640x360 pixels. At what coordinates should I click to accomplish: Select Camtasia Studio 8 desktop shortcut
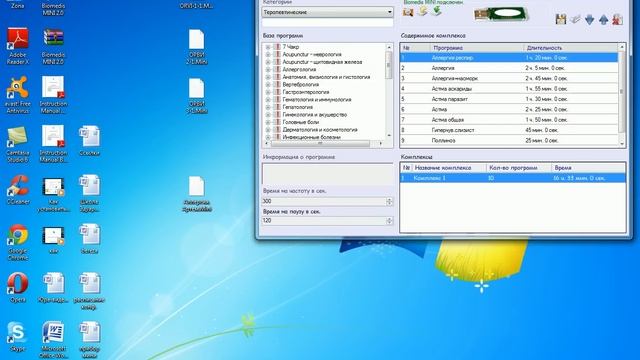tap(18, 144)
